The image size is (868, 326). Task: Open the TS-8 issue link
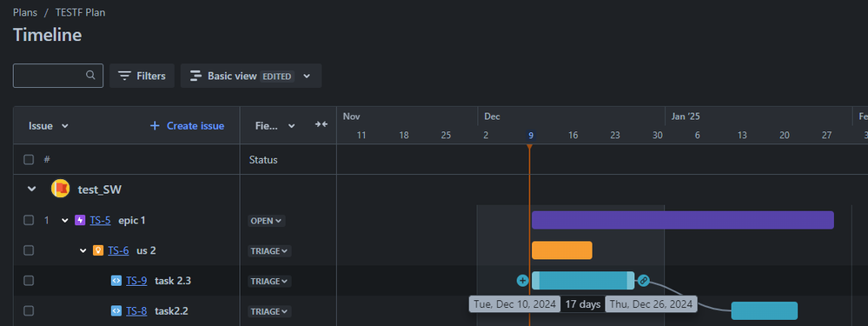click(x=136, y=311)
